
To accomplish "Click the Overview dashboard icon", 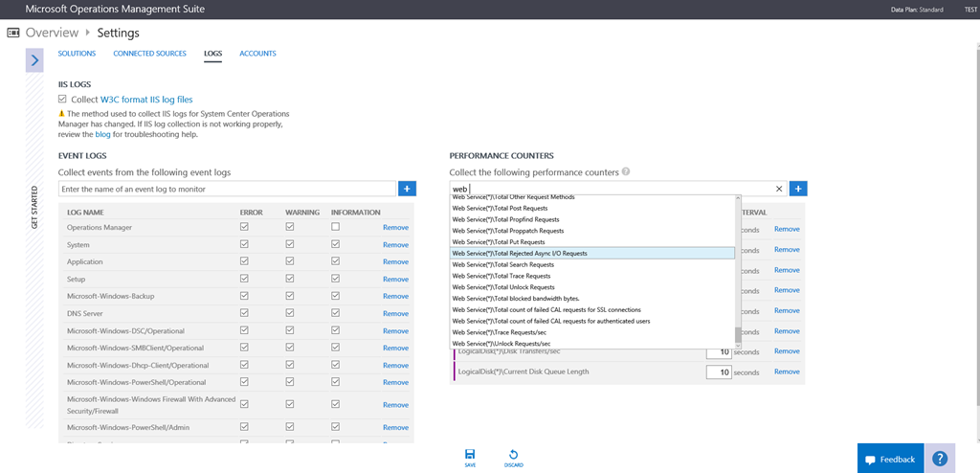I will [x=13, y=33].
